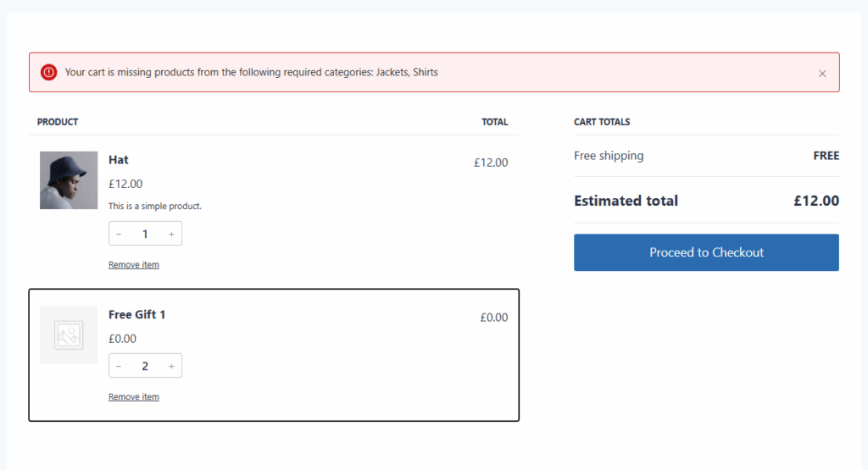Open the Free Gift 1 product title
Viewport: 868px width, 470px height.
pyautogui.click(x=137, y=314)
